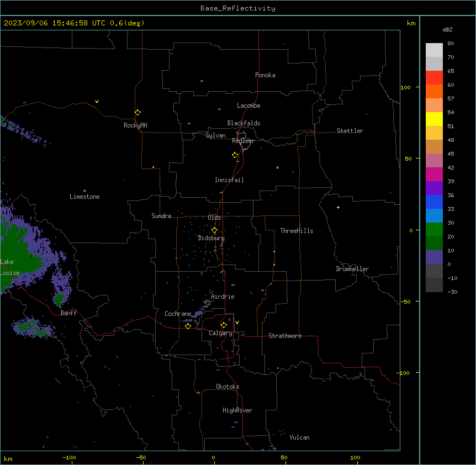
Task: Click the Strathmore label
Action: [285, 336]
